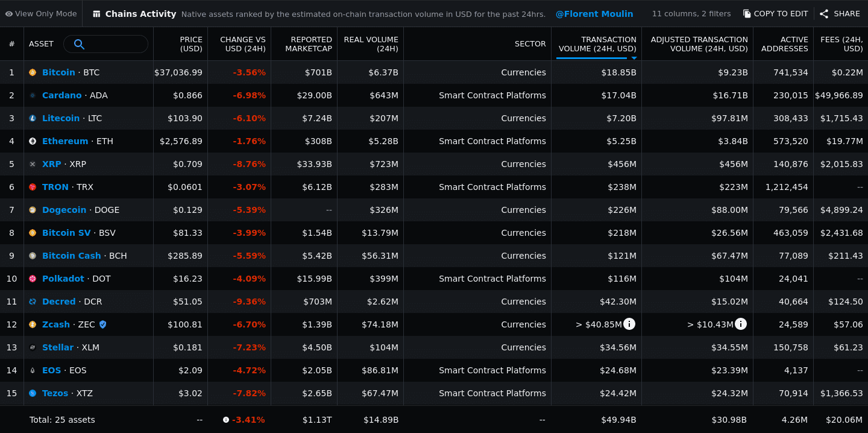Open the info tooltip on Zcash transaction volume
Viewport: 868px width, 433px height.
pyautogui.click(x=629, y=324)
